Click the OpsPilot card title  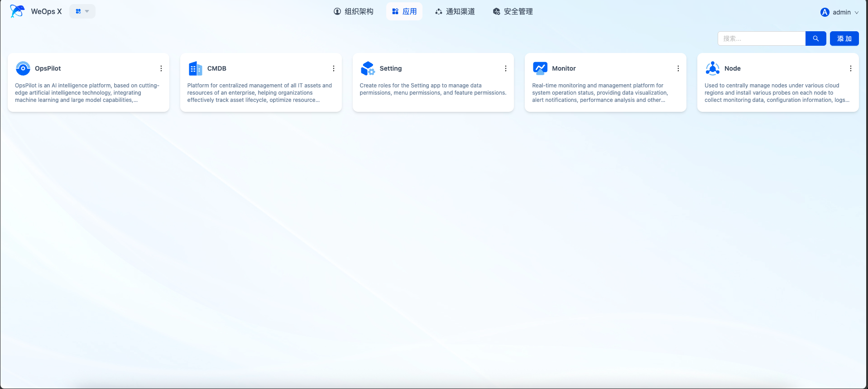point(48,68)
